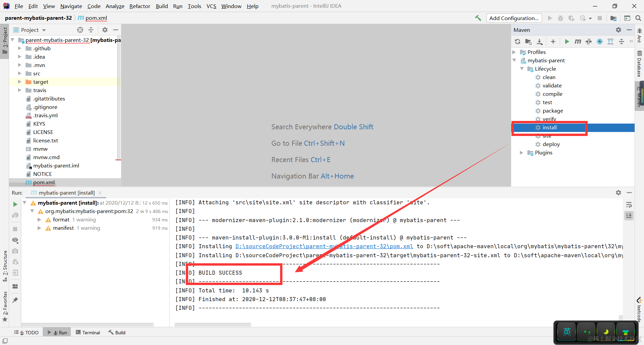644x345 pixels.
Task: Generate sources and update folders in Maven
Action: coord(528,42)
